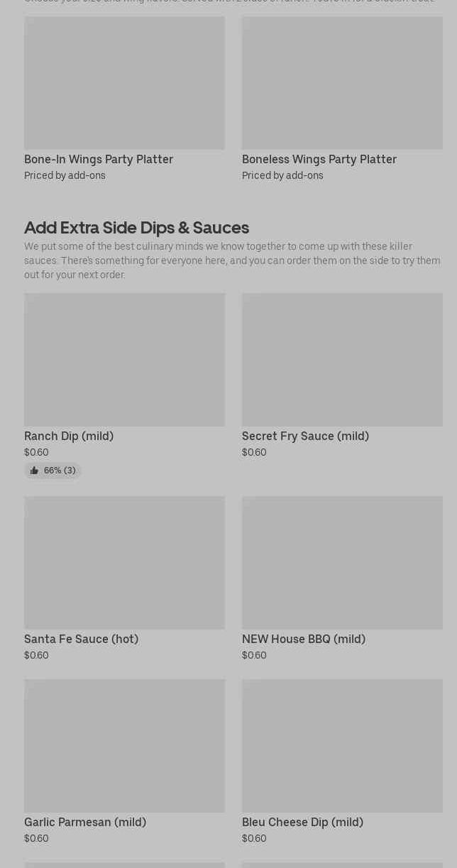
Task: Click the Bone-In Wings Party Platter title
Action: coord(99,159)
